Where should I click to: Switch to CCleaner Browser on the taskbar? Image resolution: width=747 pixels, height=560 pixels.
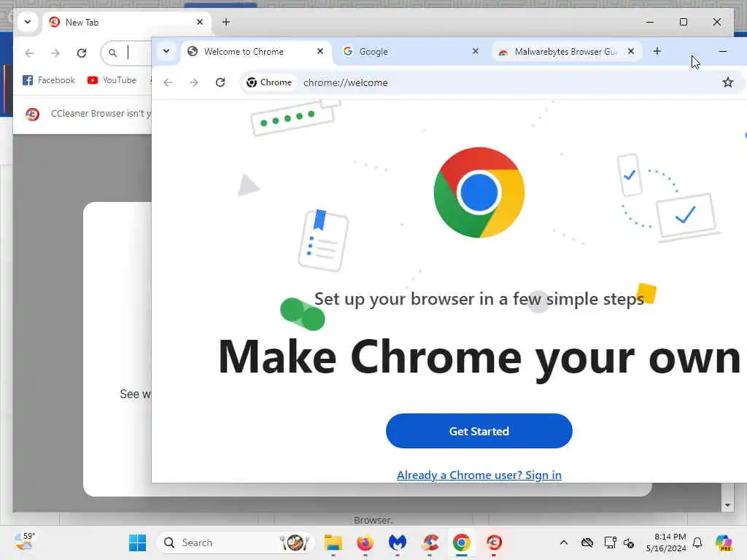point(494,542)
